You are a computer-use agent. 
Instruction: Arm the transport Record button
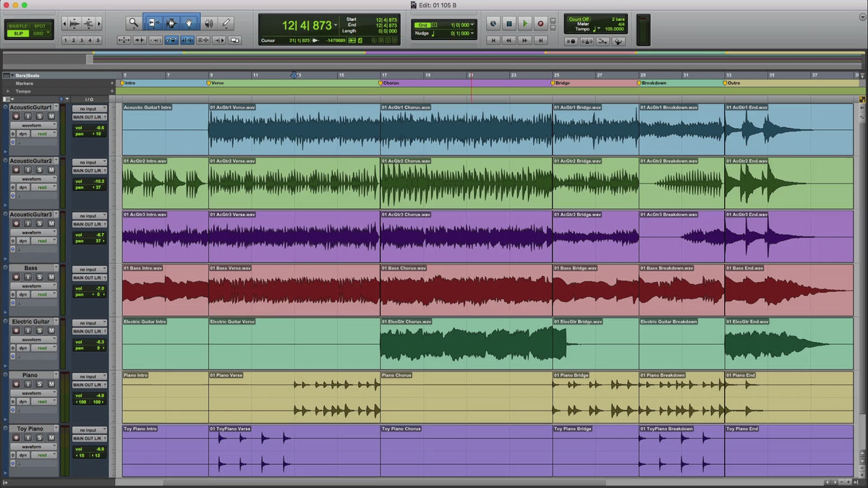pyautogui.click(x=540, y=24)
